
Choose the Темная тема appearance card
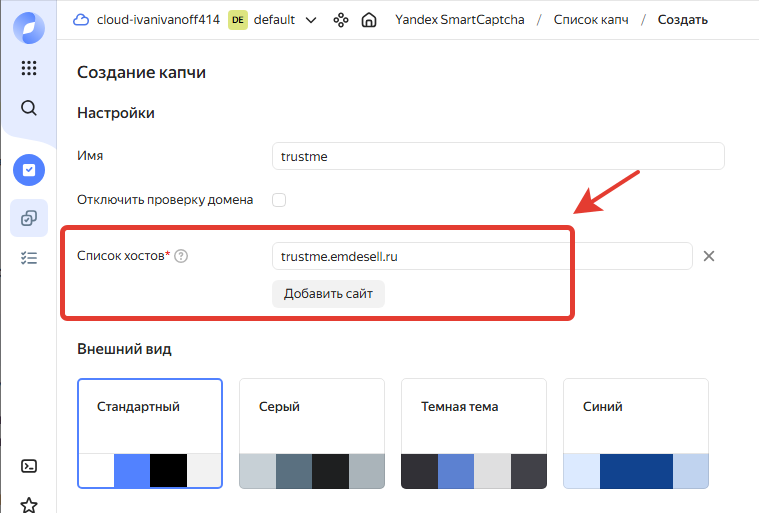(x=473, y=433)
